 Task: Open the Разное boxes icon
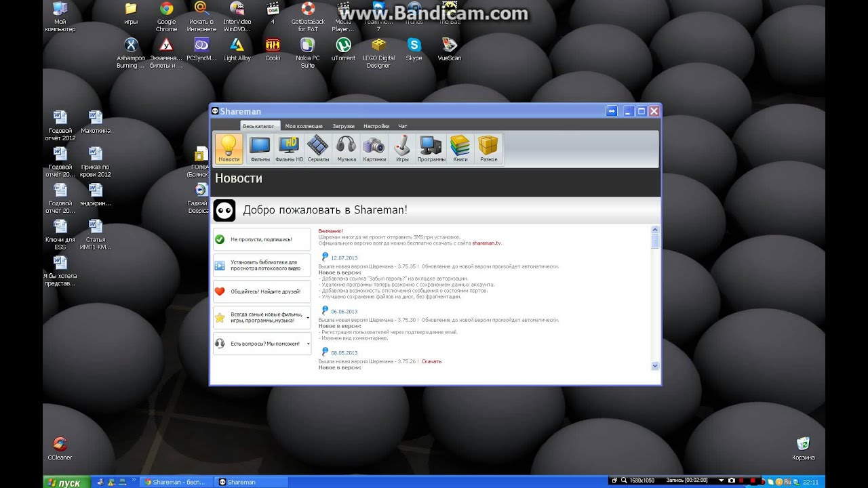click(488, 148)
